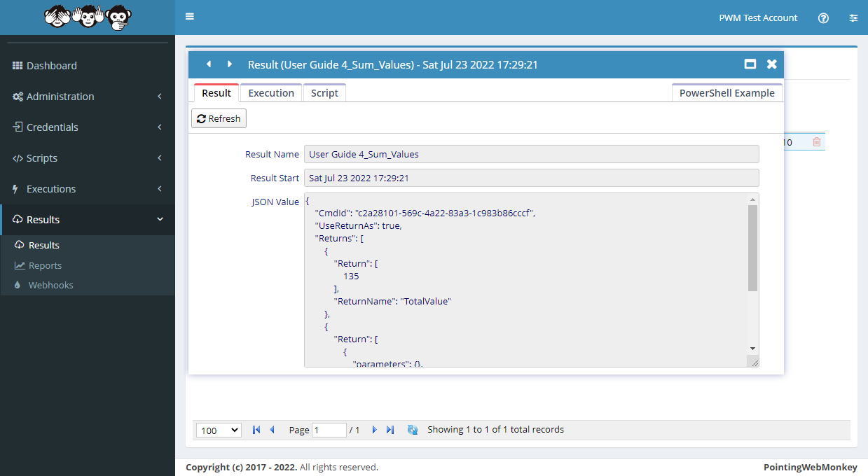Click the JSON Value vertical scrollbar
This screenshot has width=868, height=476.
coord(752,248)
